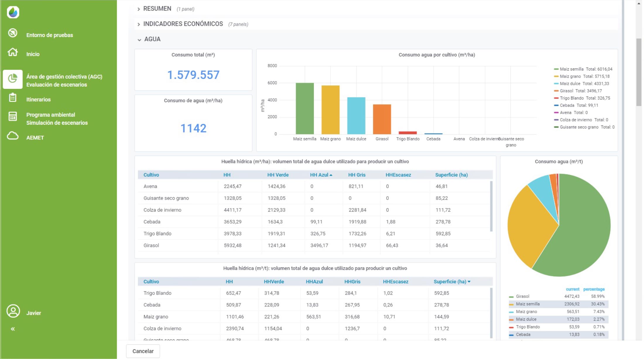Click the app logo icon
The width and height of the screenshot is (644, 359).
[x=13, y=12]
